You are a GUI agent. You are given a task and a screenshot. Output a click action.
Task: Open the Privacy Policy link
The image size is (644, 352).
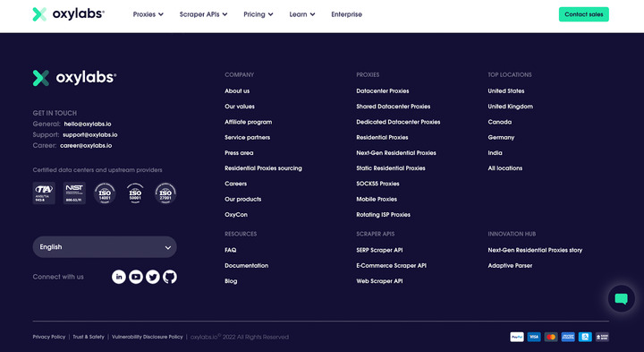[49, 337]
